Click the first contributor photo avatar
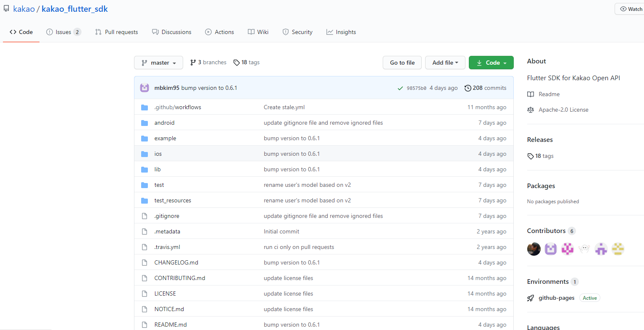The height and width of the screenshot is (330, 644). [534, 249]
